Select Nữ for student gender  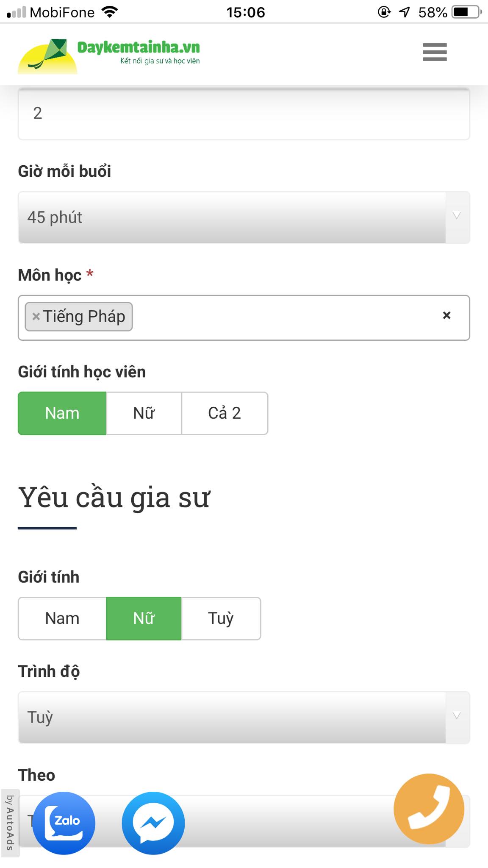tap(144, 413)
